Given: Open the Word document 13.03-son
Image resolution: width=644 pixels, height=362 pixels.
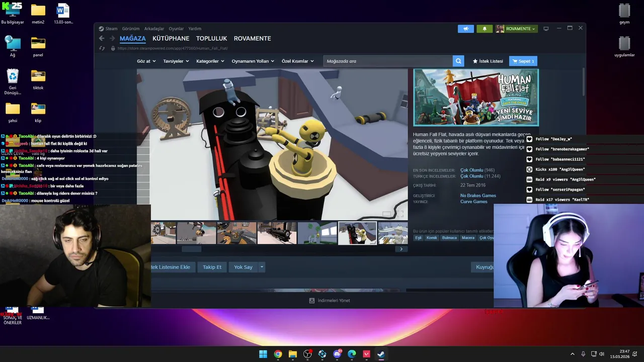Looking at the screenshot, I should (x=63, y=14).
